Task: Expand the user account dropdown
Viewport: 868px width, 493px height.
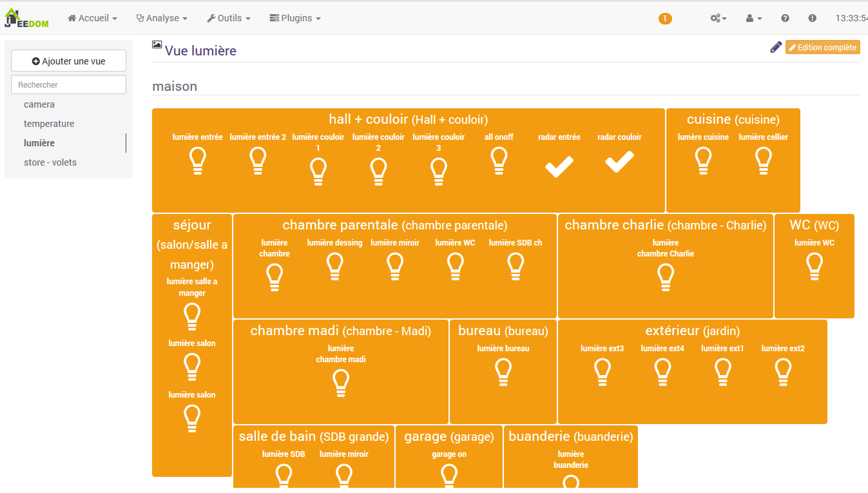Action: click(754, 18)
